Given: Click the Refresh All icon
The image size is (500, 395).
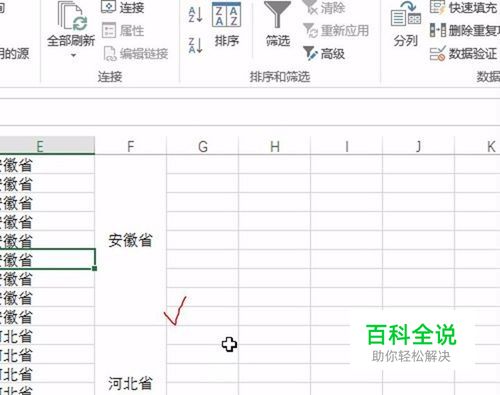Looking at the screenshot, I should 72,17.
